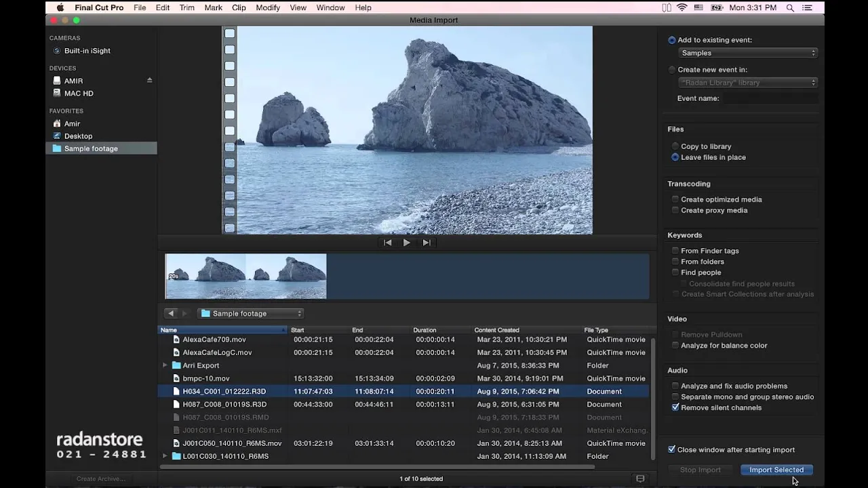The image size is (868, 488).
Task: Click the bmpc-10.mov file icon
Action: click(x=176, y=378)
